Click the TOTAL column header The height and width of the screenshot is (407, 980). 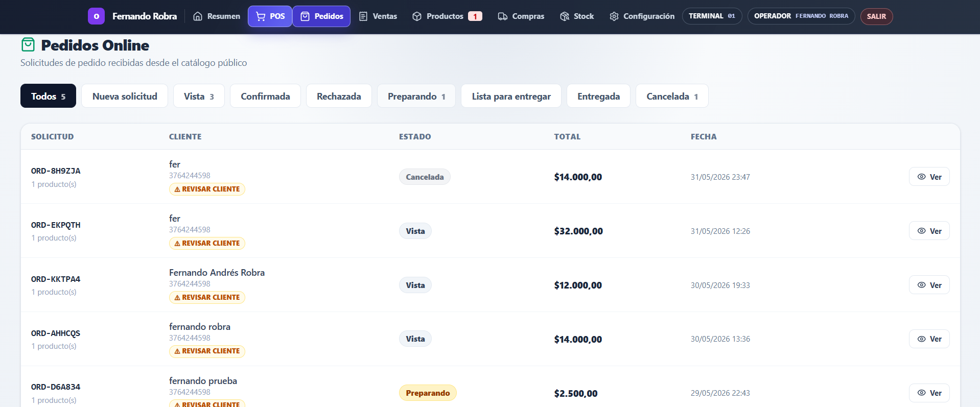coord(567,137)
